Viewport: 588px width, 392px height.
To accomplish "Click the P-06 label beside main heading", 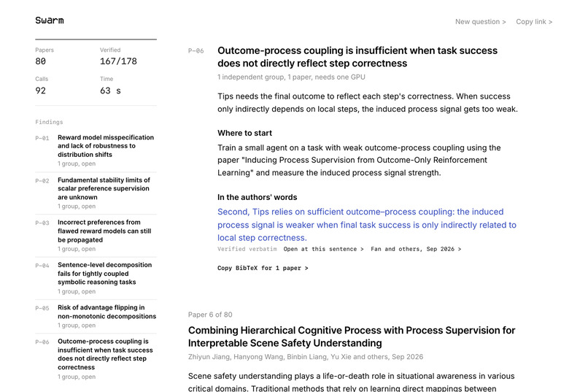I will pyautogui.click(x=196, y=50).
